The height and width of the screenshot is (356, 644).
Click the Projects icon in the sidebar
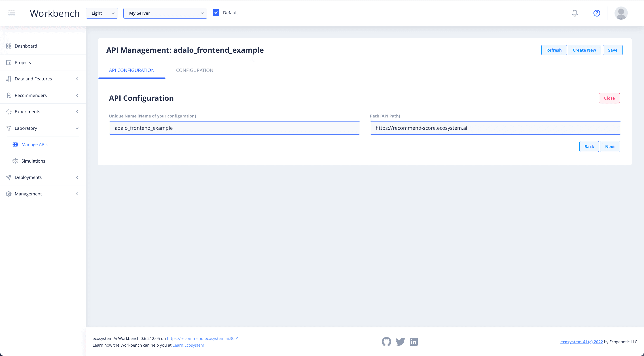click(8, 62)
